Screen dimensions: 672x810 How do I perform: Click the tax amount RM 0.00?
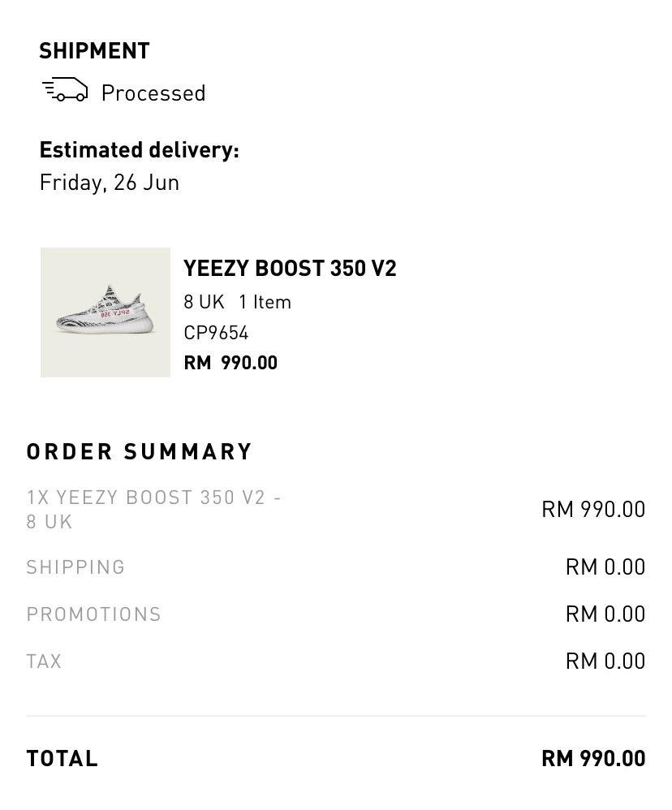(x=605, y=661)
